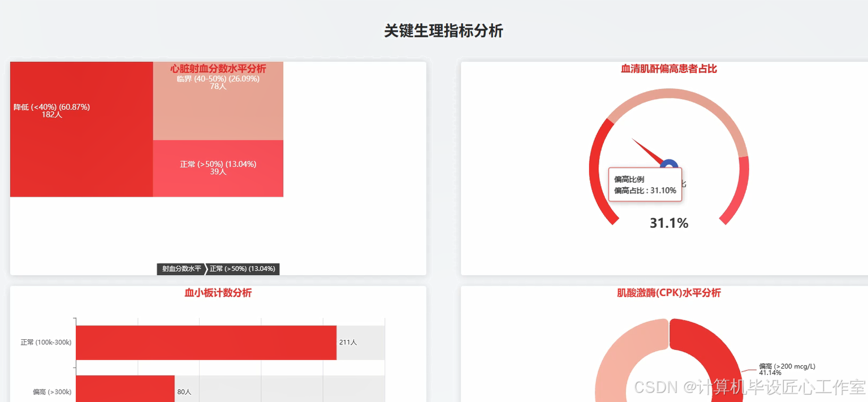Screen dimensions: 868x402
Task: Click the 正常 (>50%) 39人 treemap block
Action: click(218, 168)
